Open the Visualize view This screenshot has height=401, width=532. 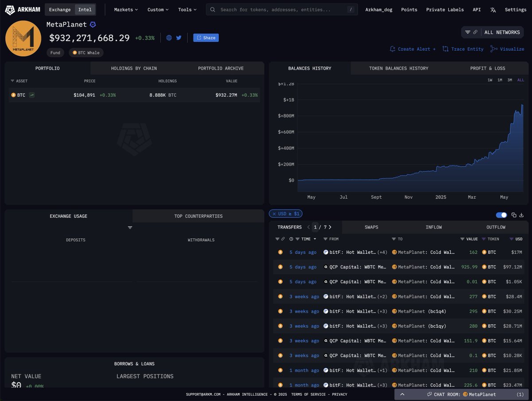507,49
